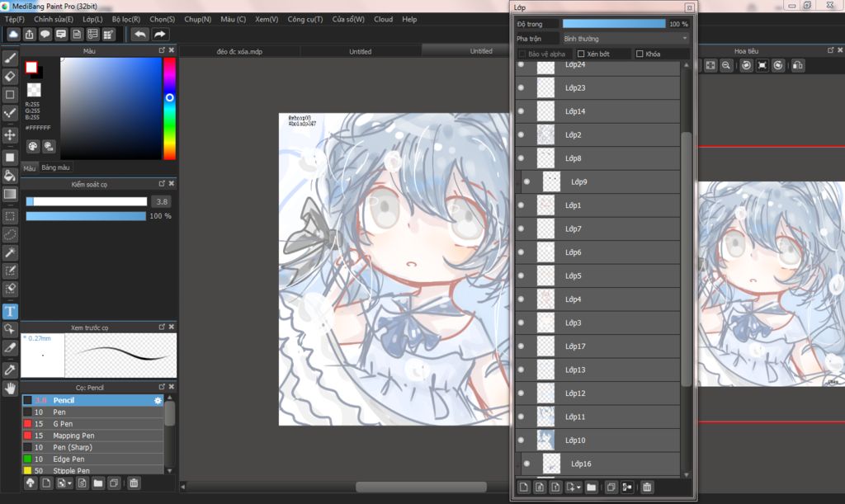Open Chỉnh sửa(E) menu
845x504 pixels.
[x=54, y=19]
